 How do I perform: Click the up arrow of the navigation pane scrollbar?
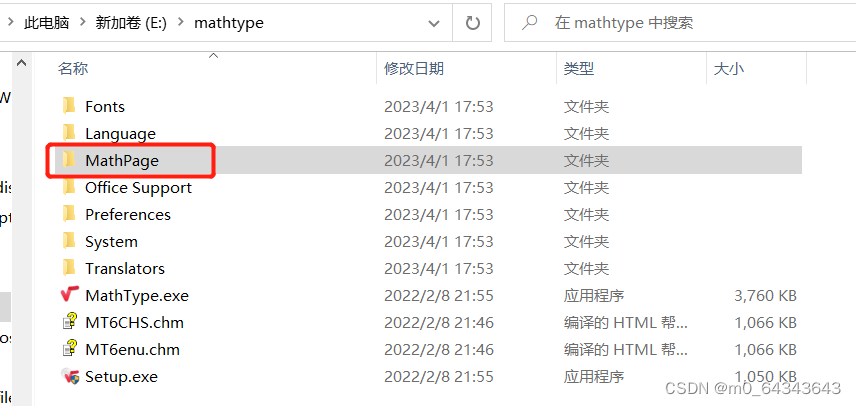pyautogui.click(x=22, y=63)
